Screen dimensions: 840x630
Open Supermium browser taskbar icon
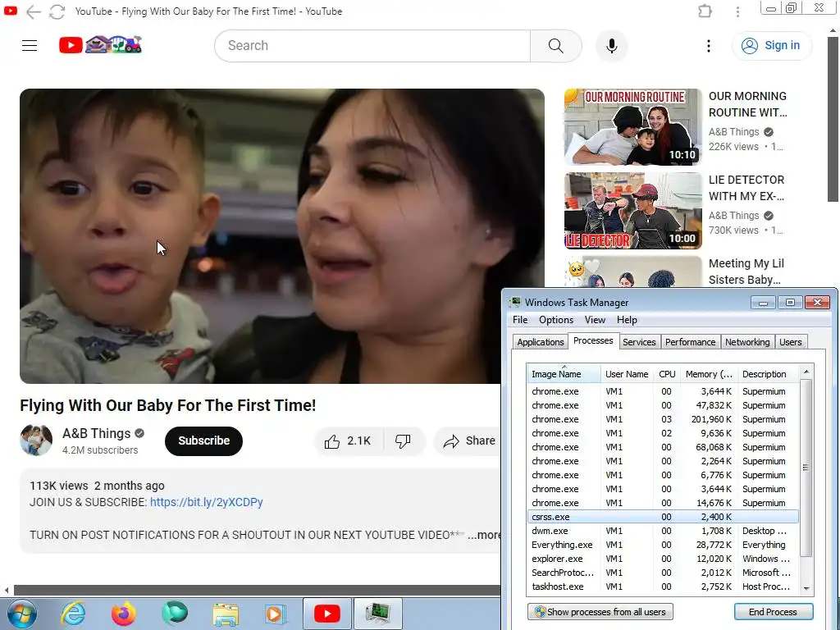click(175, 614)
